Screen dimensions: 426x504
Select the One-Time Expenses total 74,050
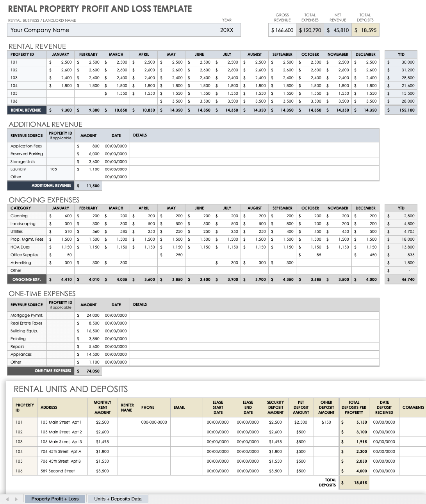[89, 371]
